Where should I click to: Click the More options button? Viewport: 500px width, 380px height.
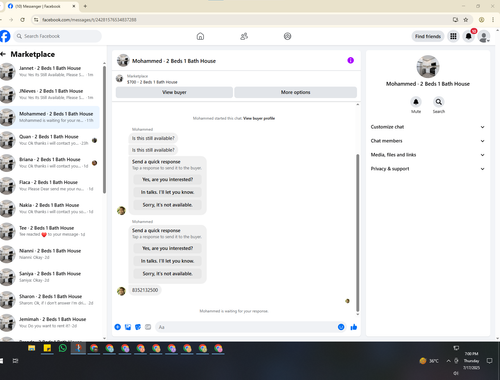(x=295, y=92)
